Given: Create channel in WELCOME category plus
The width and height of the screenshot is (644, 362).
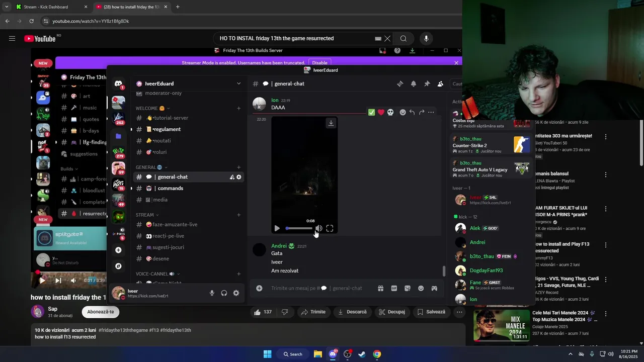Looking at the screenshot, I should (238, 108).
